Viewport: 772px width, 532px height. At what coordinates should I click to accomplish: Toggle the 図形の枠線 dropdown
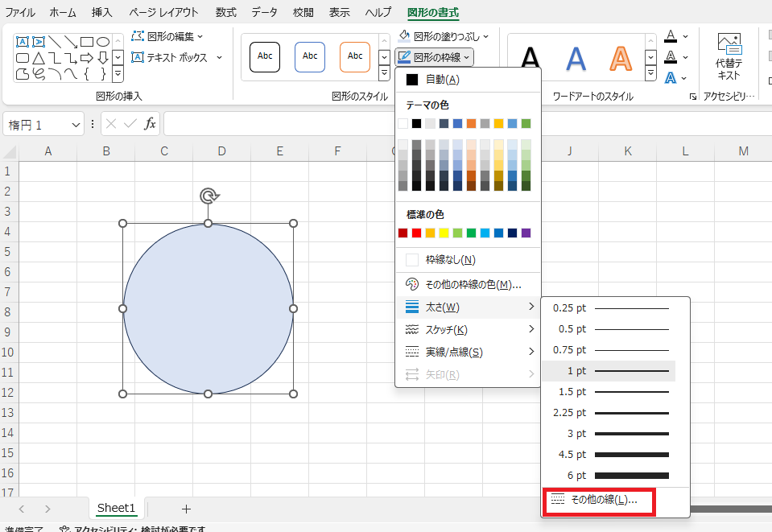pyautogui.click(x=434, y=58)
